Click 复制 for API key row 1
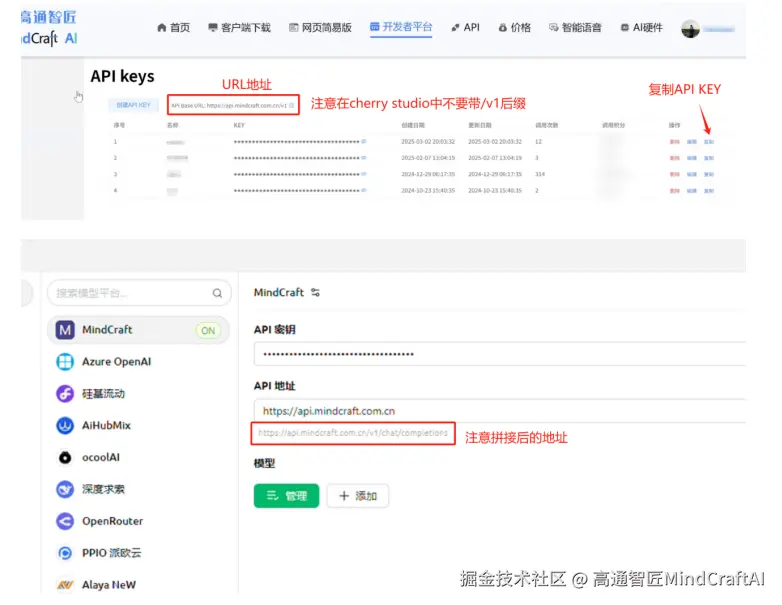The height and width of the screenshot is (605, 782). click(x=709, y=142)
